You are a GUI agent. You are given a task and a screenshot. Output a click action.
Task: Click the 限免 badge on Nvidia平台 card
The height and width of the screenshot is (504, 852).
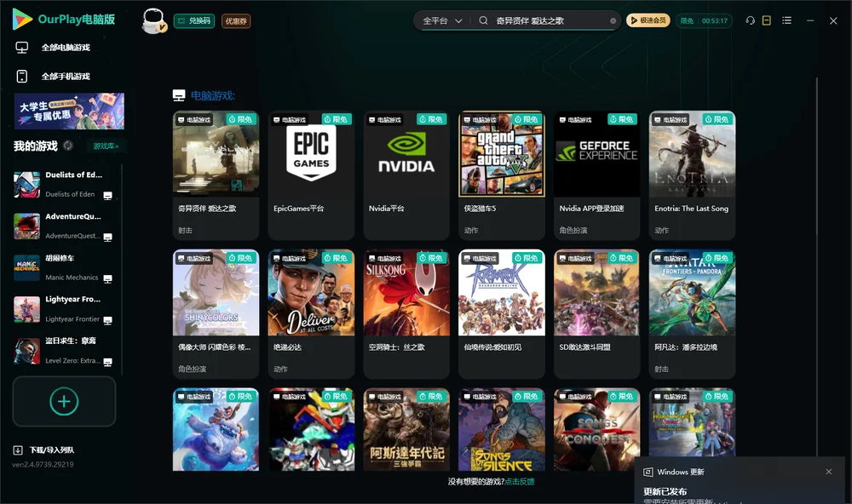coord(431,119)
